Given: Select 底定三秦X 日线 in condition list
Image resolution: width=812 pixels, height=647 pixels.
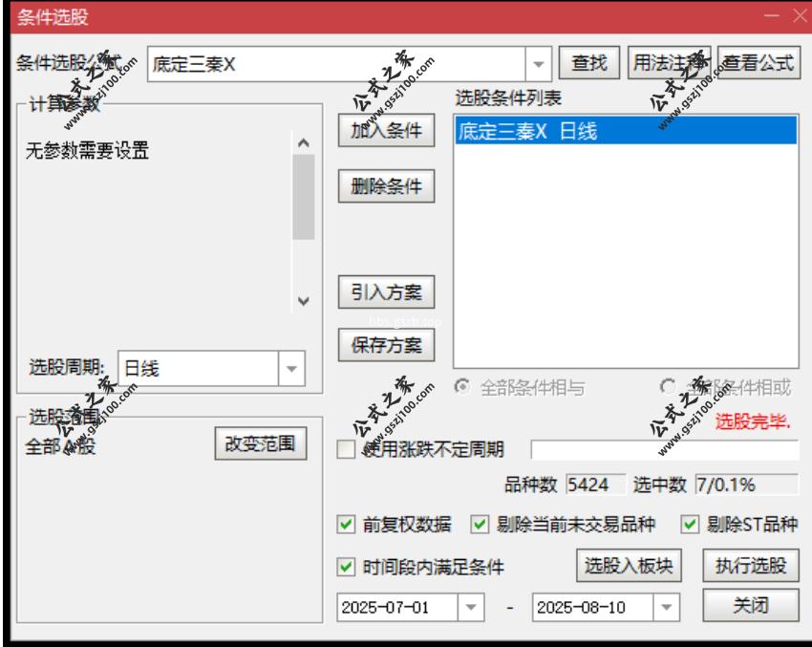Looking at the screenshot, I should 626,131.
